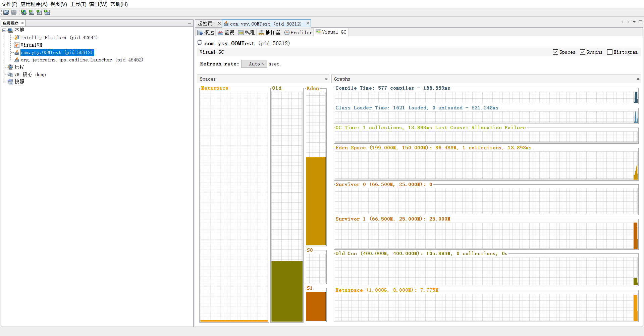Click the Add VM Coredump toolbar icon
The image size is (644, 336).
coord(39,12)
